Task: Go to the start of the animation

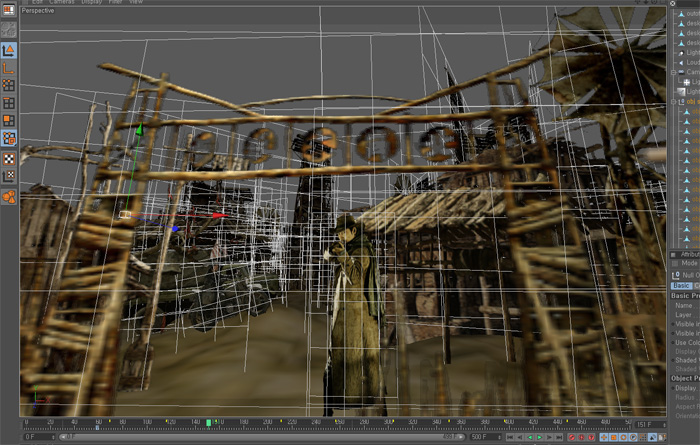Action: click(510, 437)
